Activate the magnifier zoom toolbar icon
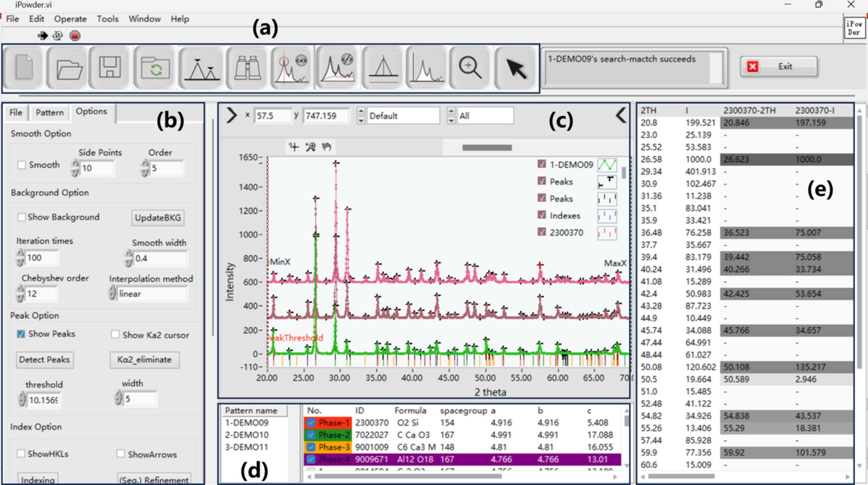Viewport: 868px width, 485px height. click(470, 67)
